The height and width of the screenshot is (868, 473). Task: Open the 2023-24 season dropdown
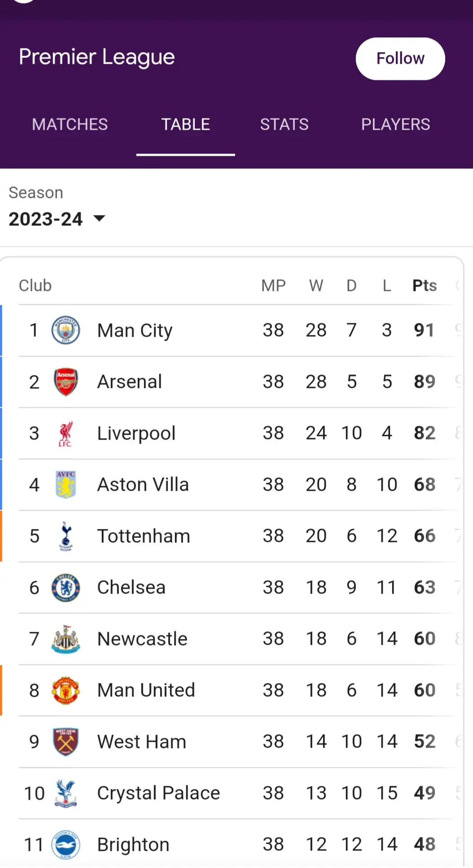[57, 219]
